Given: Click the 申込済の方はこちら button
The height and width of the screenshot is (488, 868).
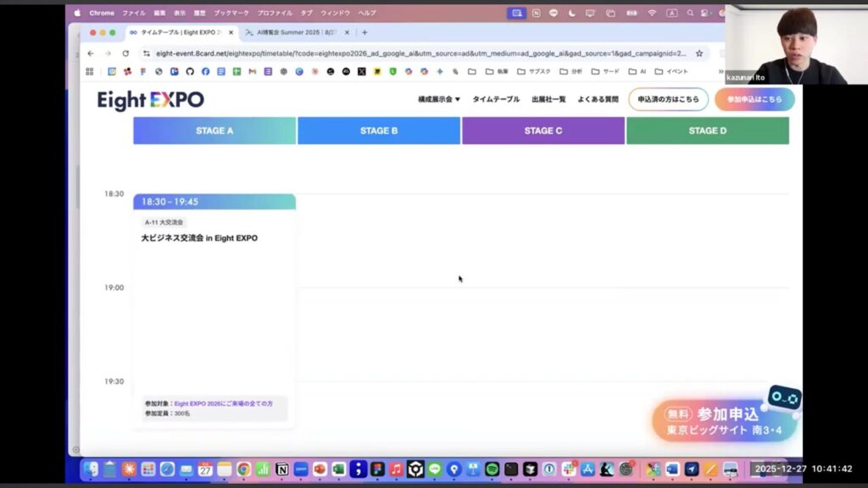Looking at the screenshot, I should point(668,99).
